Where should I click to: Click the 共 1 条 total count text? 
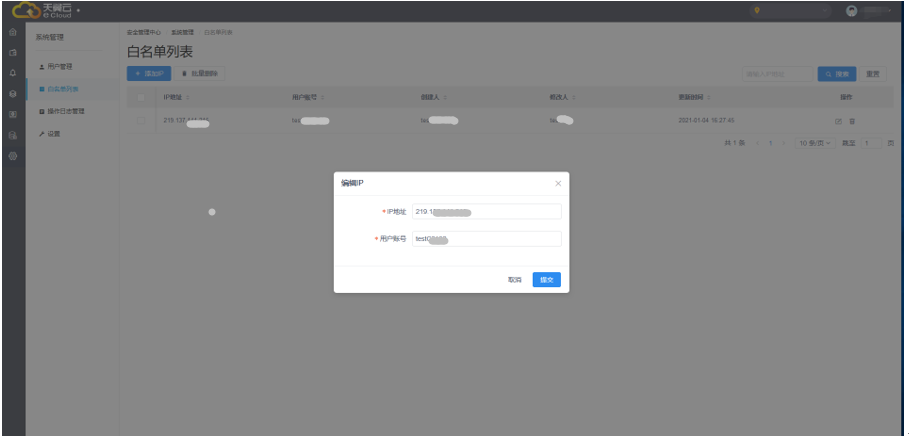click(735, 143)
